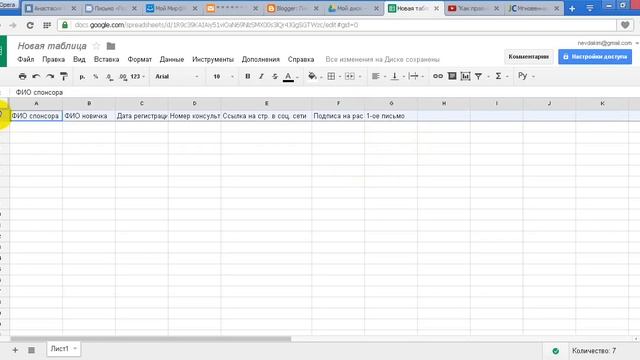640x360 pixels.
Task: Click the Настройки доступа share button
Action: tap(595, 57)
